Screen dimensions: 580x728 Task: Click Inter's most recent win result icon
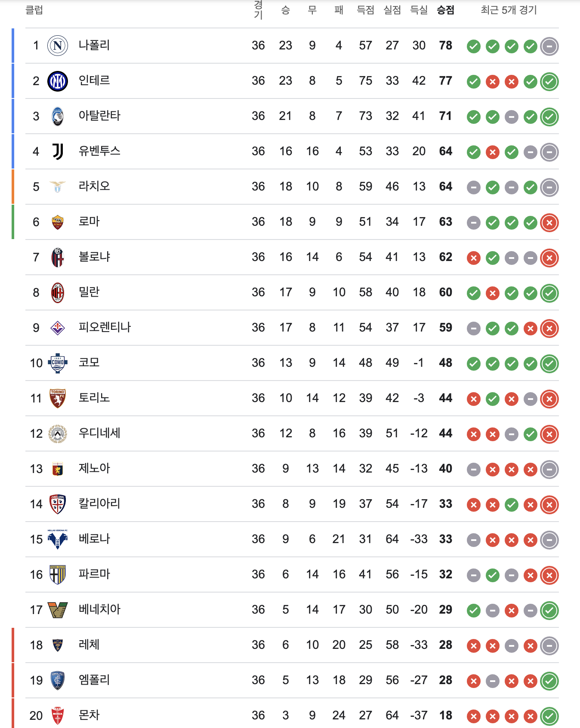tap(549, 81)
